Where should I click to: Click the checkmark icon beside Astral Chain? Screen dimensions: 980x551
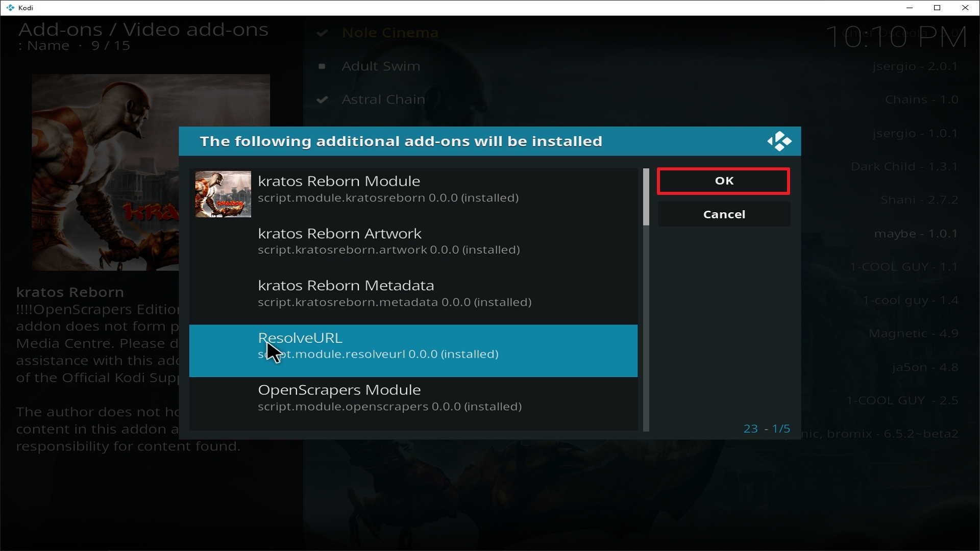[x=322, y=99]
